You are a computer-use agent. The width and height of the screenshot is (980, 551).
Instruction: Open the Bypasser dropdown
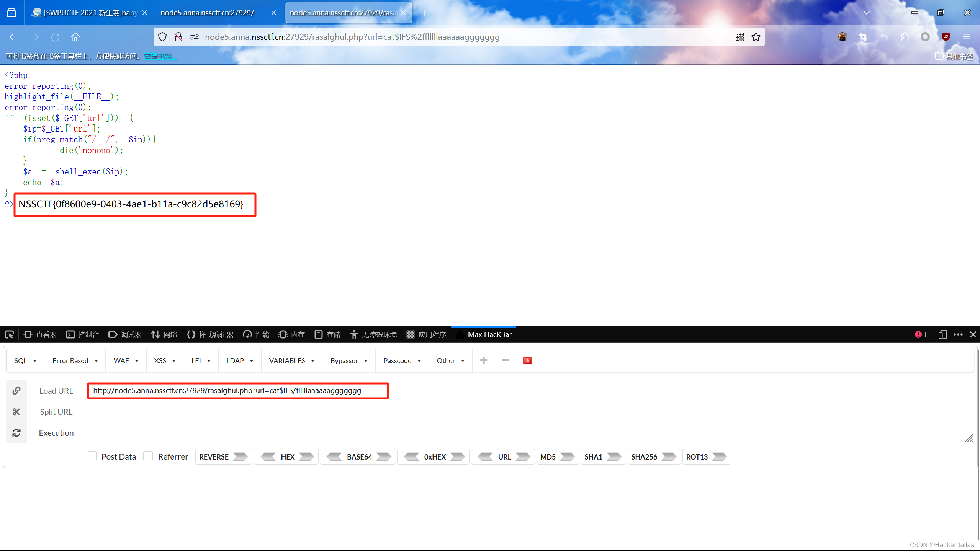click(349, 360)
